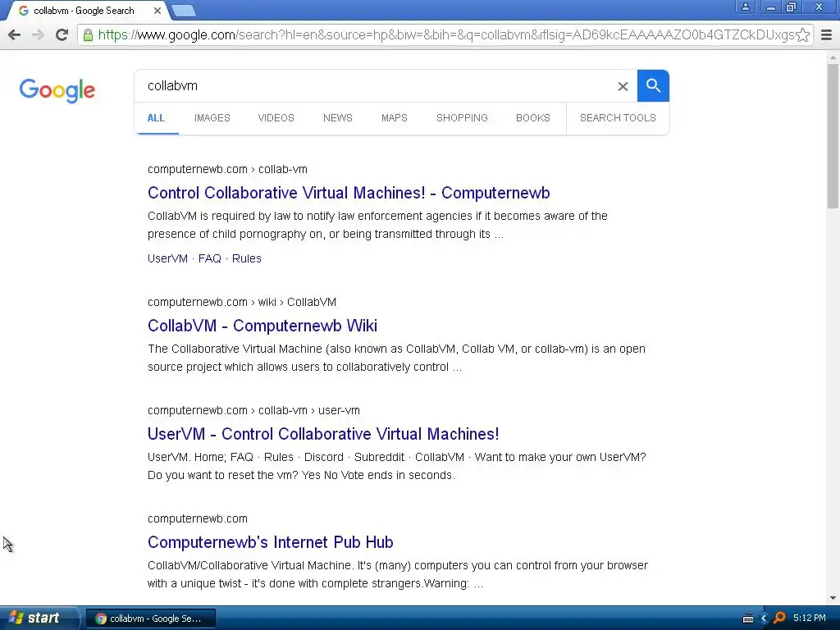Click the scrollbar up arrow
840x630 pixels.
coord(833,57)
